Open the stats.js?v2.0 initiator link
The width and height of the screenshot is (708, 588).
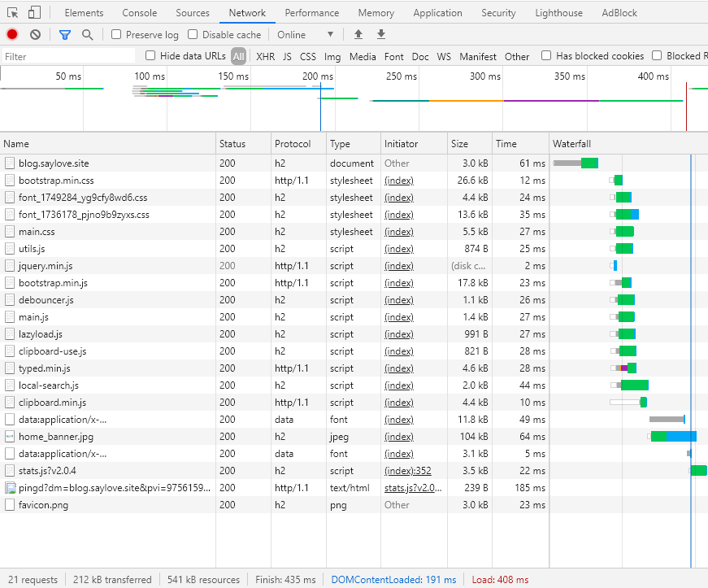[413, 488]
